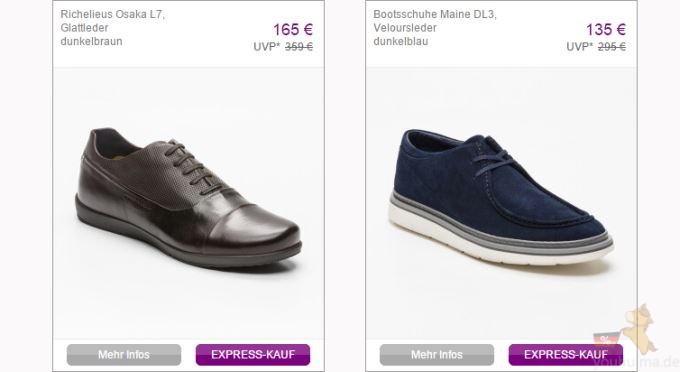
Task: Click the 165 € sale price
Action: tap(293, 29)
